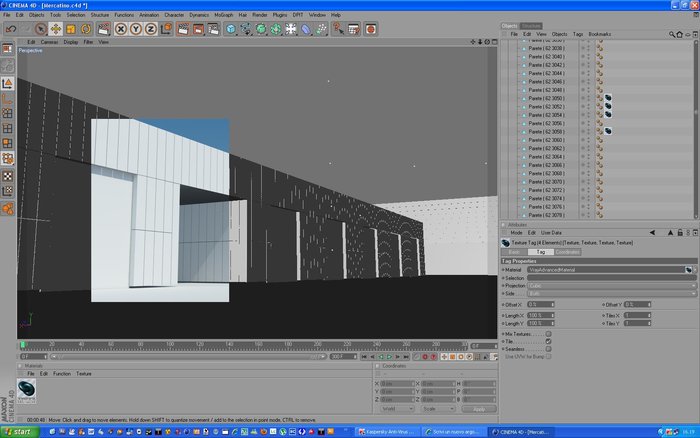This screenshot has height=438, width=700.
Task: Click the VrayAdvancedMaterial thumbnail in Materials
Action: point(26,391)
